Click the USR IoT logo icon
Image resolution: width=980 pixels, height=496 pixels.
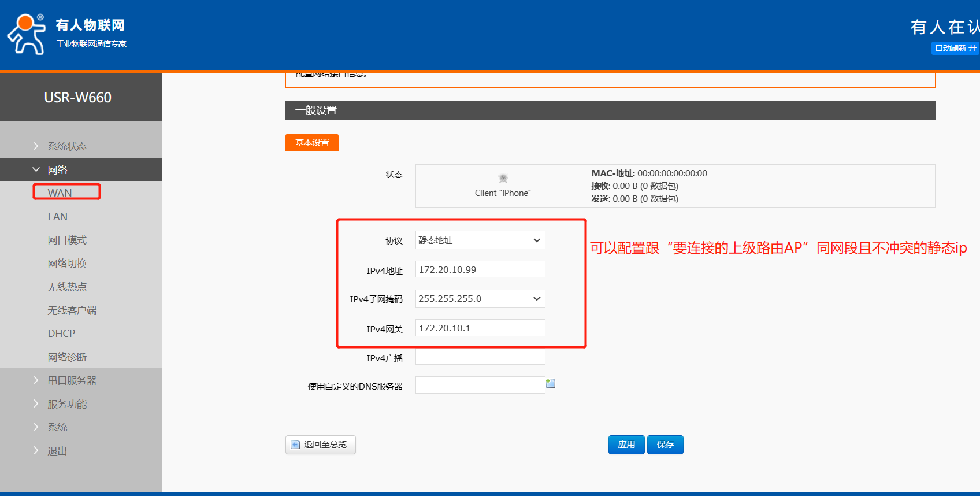click(x=27, y=35)
